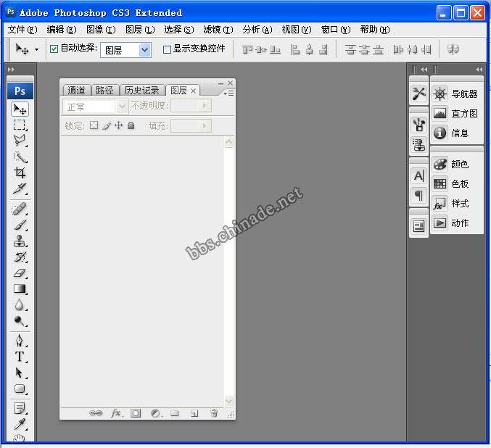This screenshot has width=491, height=448.
Task: Select the Healing Brush tool
Action: tap(20, 209)
